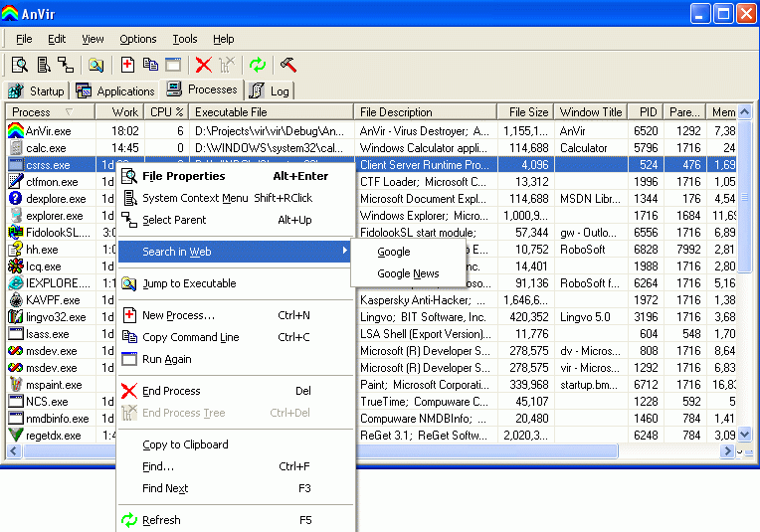Click New Process toolbar icon

tap(127, 65)
